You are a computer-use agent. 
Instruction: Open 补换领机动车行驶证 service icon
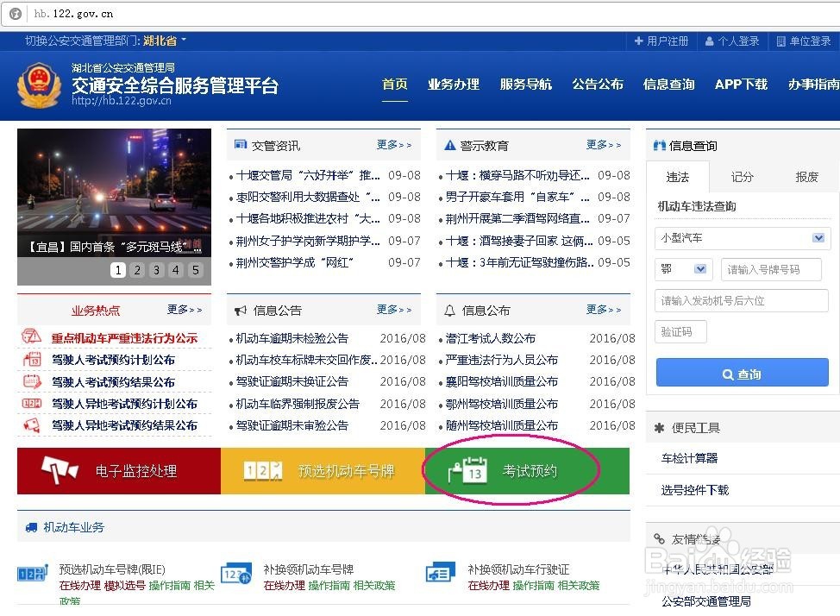coord(441,571)
